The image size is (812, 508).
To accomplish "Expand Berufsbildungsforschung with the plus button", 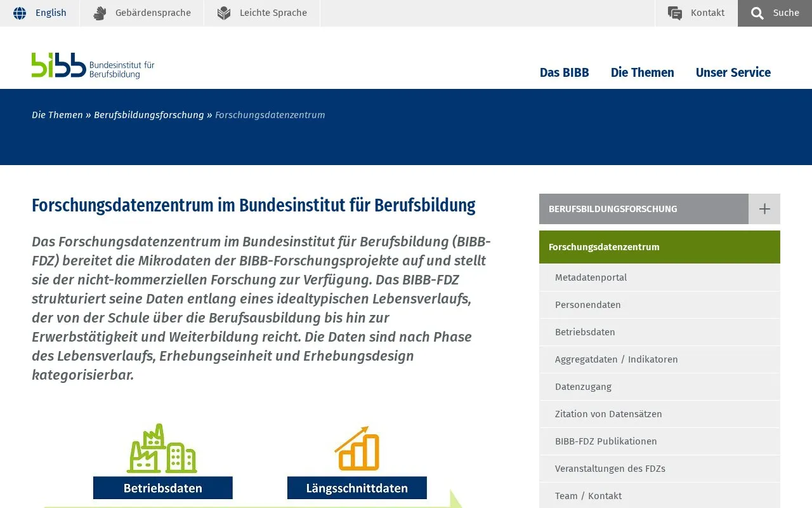I will [764, 209].
